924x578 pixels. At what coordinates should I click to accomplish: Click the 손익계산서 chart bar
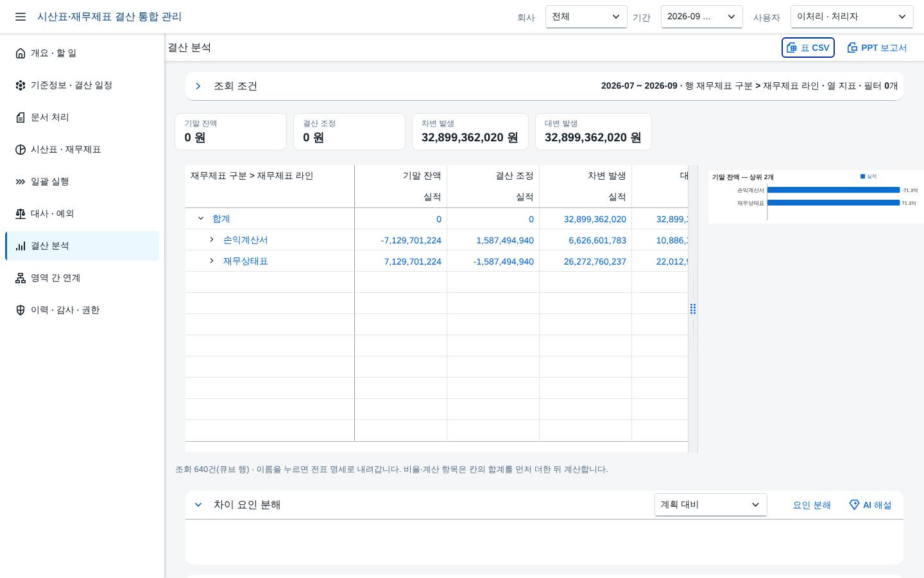coord(834,190)
